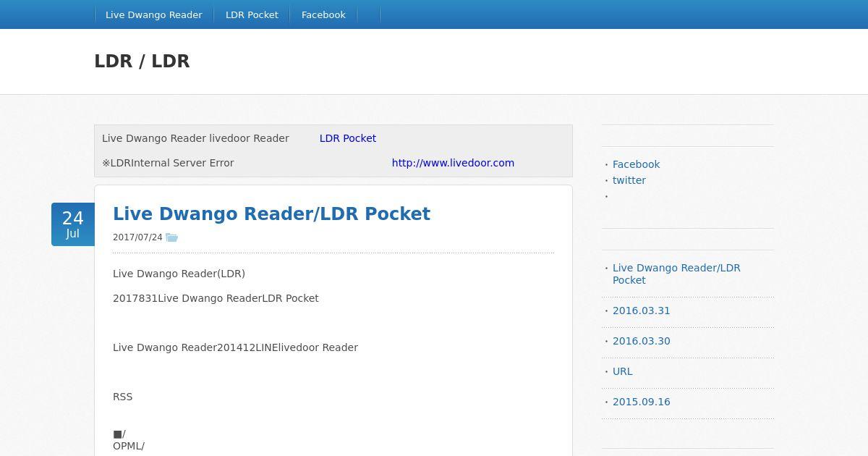The height and width of the screenshot is (456, 868).
Task: Open Facebook in top navigation bar
Action: 323,14
